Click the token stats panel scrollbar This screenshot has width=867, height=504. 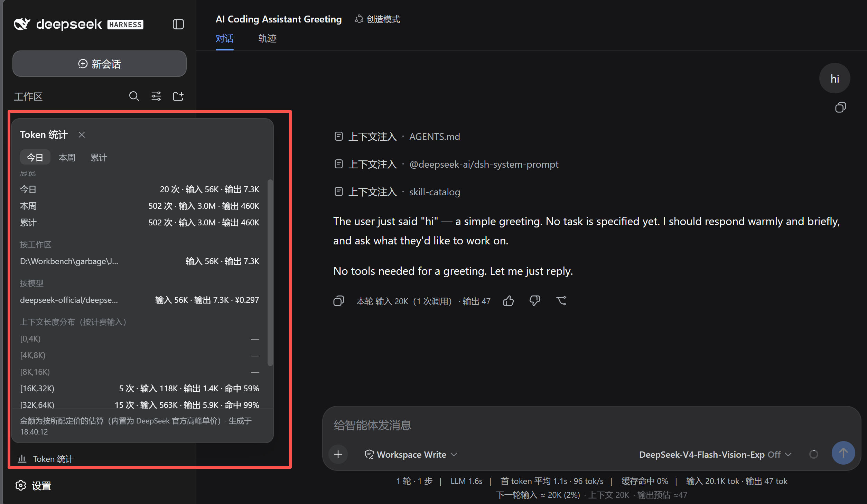(270, 272)
